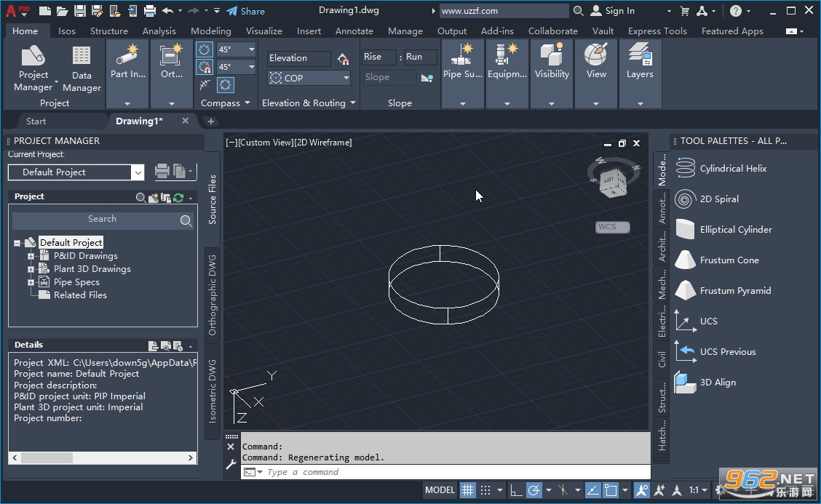Click the ViewCube in the drawing area
Screen dimensions: 821x504
tap(613, 182)
